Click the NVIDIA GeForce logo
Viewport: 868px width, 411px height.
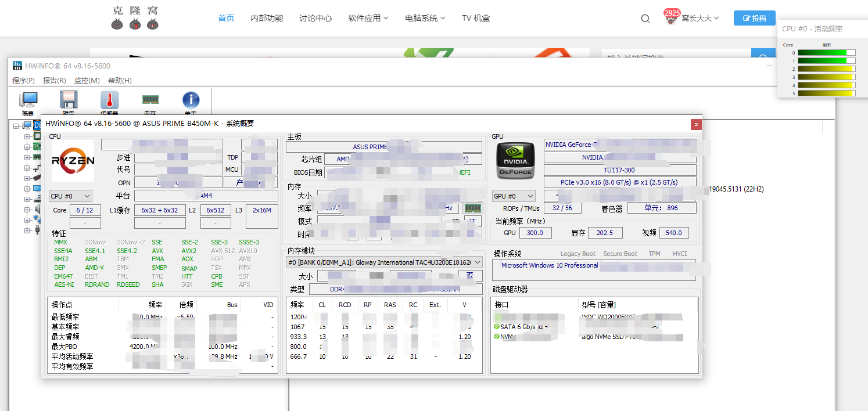pyautogui.click(x=515, y=161)
